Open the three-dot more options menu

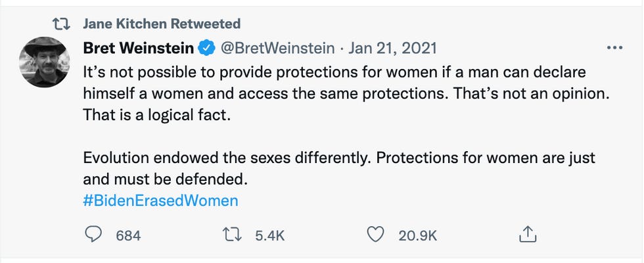(614, 48)
